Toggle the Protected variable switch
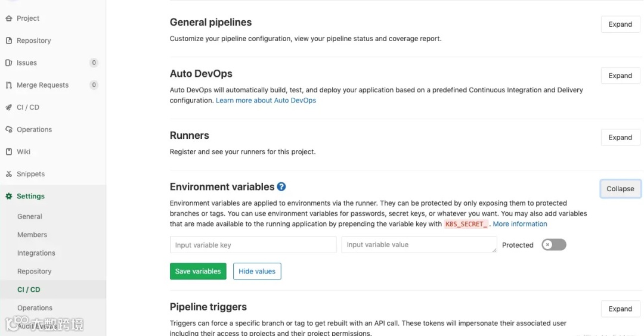This screenshot has width=644, height=336. click(553, 245)
